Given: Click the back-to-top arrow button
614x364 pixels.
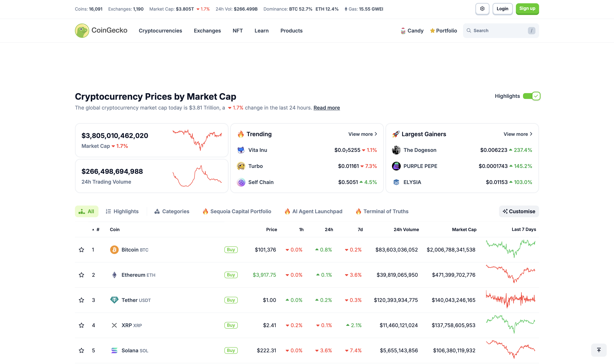Looking at the screenshot, I should pyautogui.click(x=598, y=350).
